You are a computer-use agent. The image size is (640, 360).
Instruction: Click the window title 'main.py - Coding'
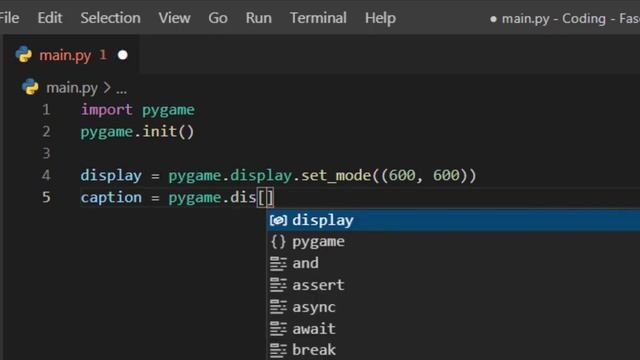(554, 18)
